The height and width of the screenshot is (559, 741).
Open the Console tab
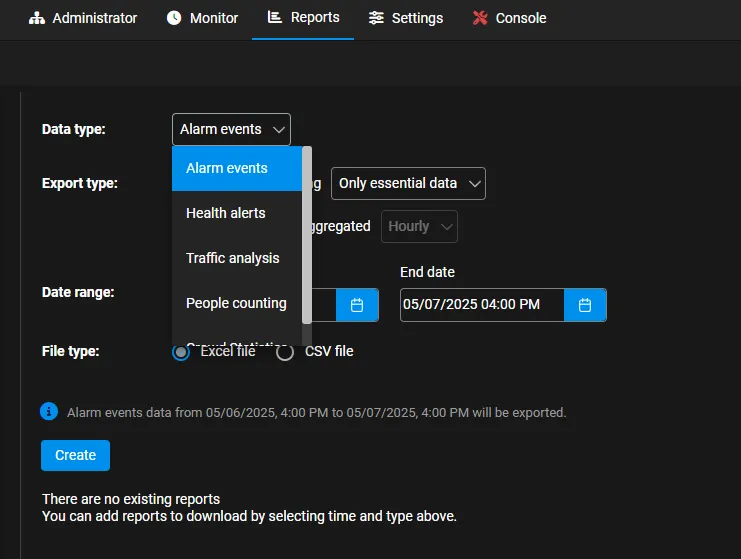(x=509, y=18)
